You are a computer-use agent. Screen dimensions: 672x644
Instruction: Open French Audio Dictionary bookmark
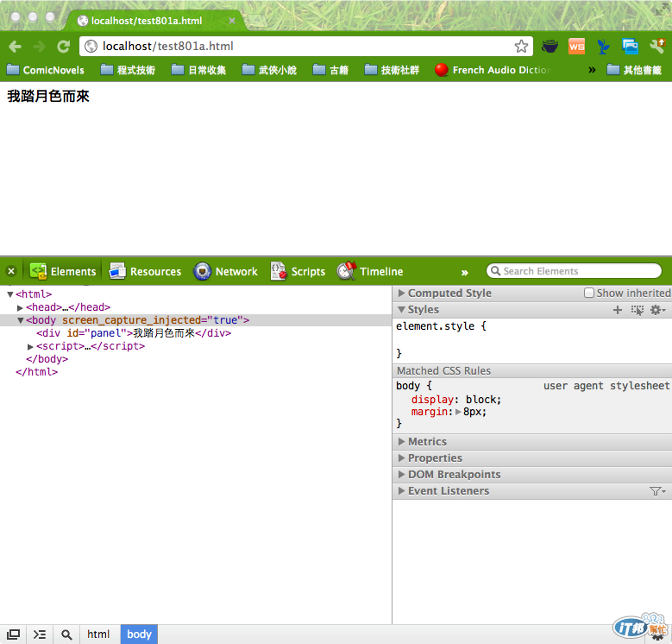click(x=493, y=70)
